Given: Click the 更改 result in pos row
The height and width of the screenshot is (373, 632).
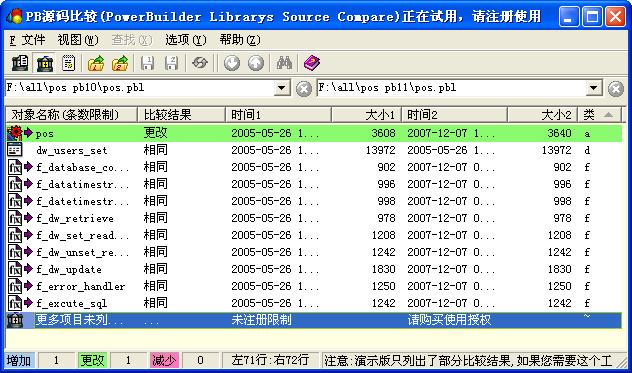Looking at the screenshot, I should click(x=155, y=133).
